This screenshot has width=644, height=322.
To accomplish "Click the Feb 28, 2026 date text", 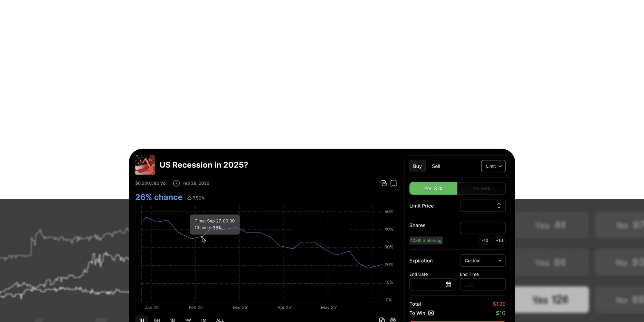I will (x=196, y=183).
